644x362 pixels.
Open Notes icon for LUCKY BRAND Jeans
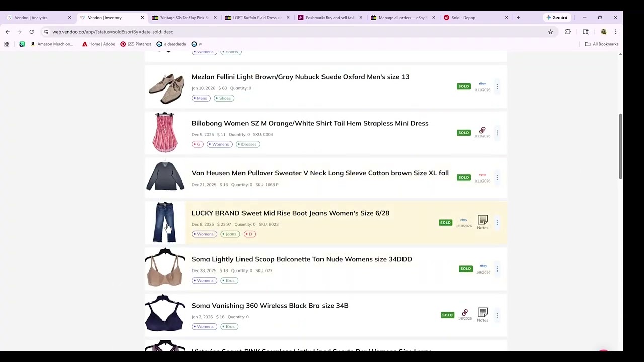(x=482, y=222)
